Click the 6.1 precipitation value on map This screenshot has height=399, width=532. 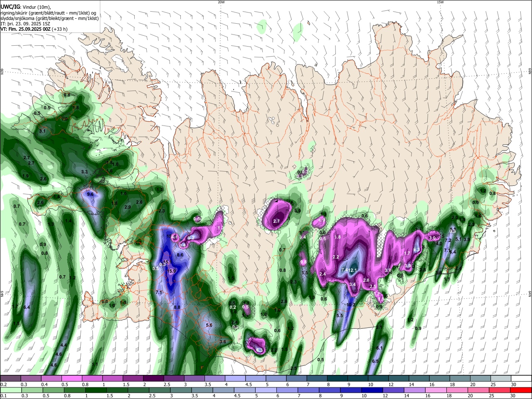379,348
